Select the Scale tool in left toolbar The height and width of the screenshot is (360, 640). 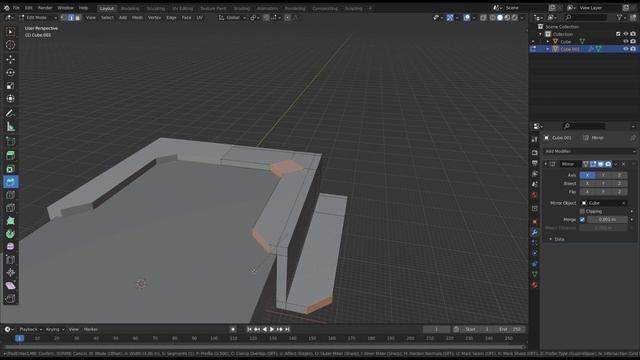[x=11, y=86]
